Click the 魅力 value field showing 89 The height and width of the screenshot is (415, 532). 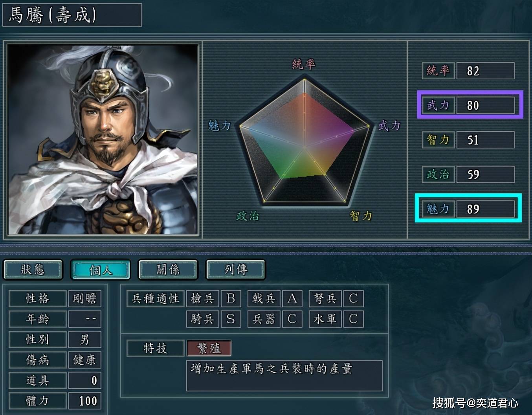tap(485, 209)
